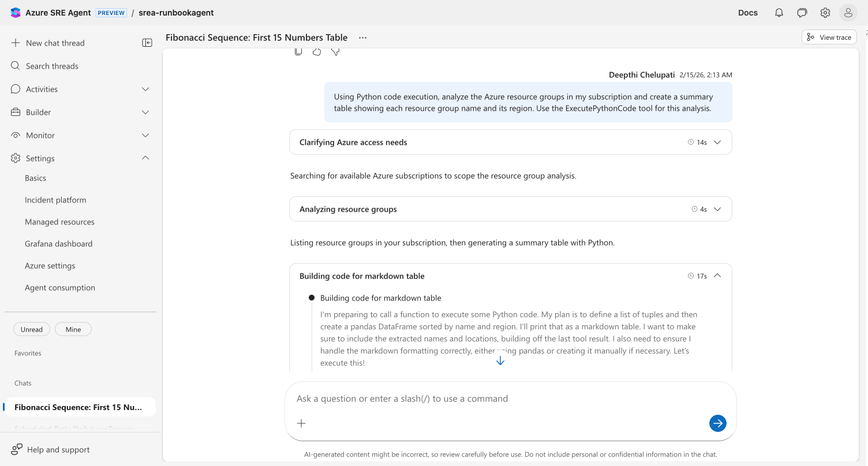Click the Activities speech bubble icon
868x466 pixels.
pos(16,89)
